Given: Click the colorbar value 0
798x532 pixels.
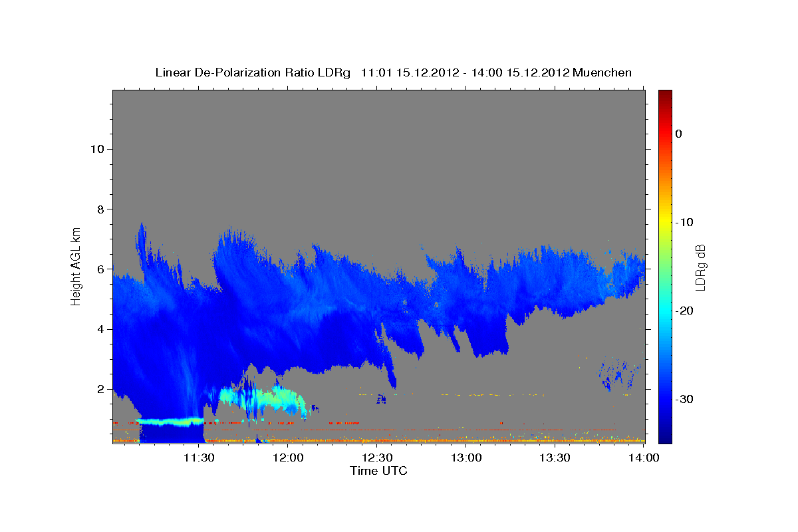Looking at the screenshot, I should (x=679, y=134).
